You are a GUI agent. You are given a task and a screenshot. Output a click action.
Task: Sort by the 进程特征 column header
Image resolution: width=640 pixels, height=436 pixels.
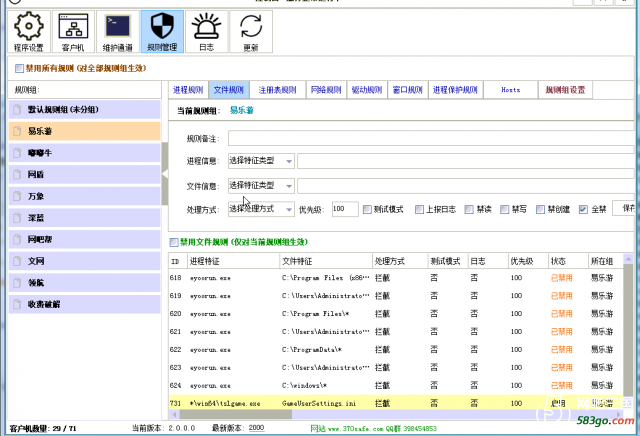point(233,261)
